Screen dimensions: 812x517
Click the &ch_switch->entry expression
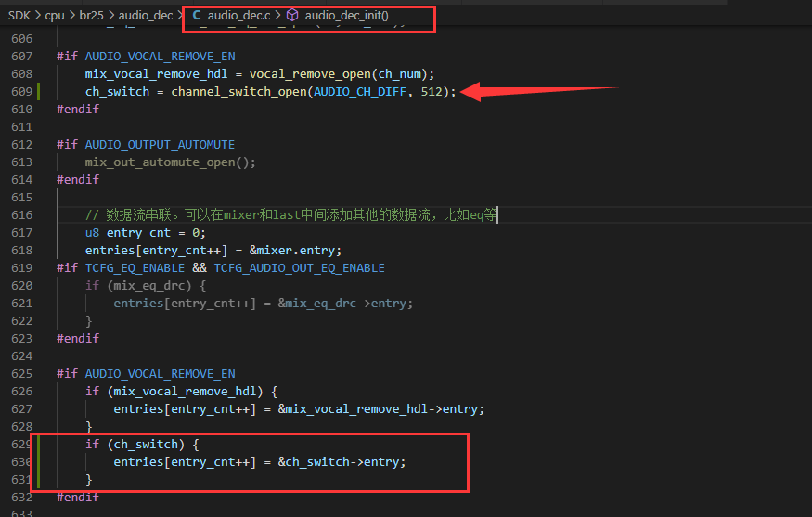pos(342,462)
